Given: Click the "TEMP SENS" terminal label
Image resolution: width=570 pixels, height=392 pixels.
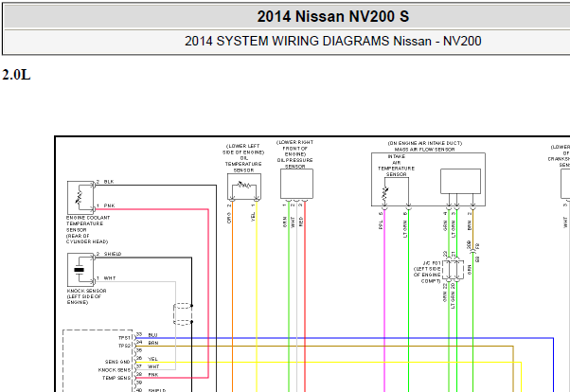Looking at the screenshot, I should (x=116, y=378).
